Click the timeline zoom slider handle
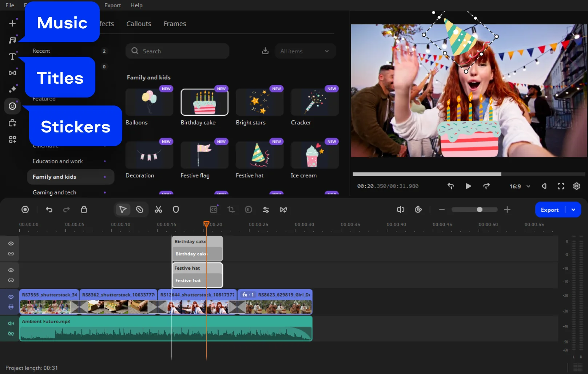The width and height of the screenshot is (588, 374). point(480,210)
